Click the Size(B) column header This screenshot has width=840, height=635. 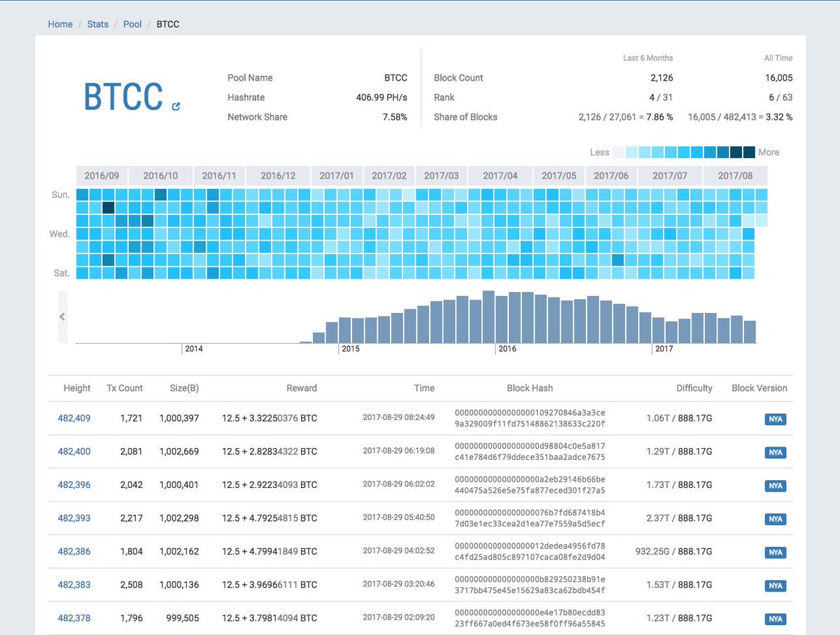[184, 388]
